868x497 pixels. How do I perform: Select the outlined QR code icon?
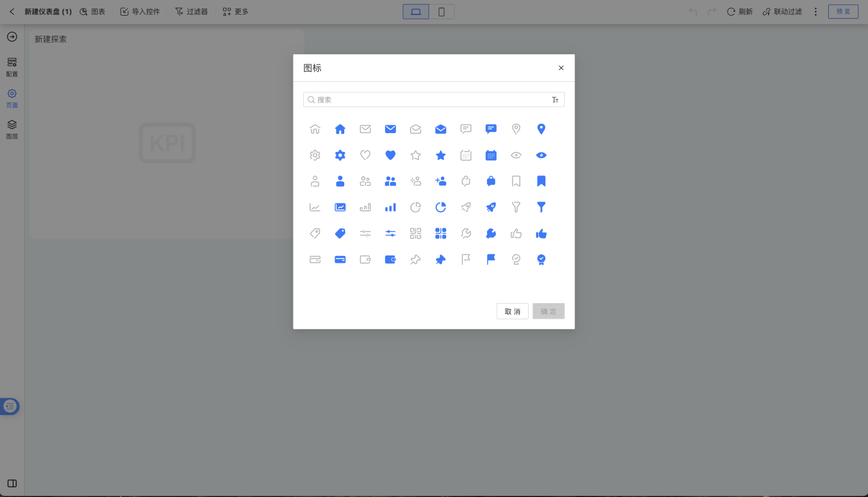tap(415, 234)
